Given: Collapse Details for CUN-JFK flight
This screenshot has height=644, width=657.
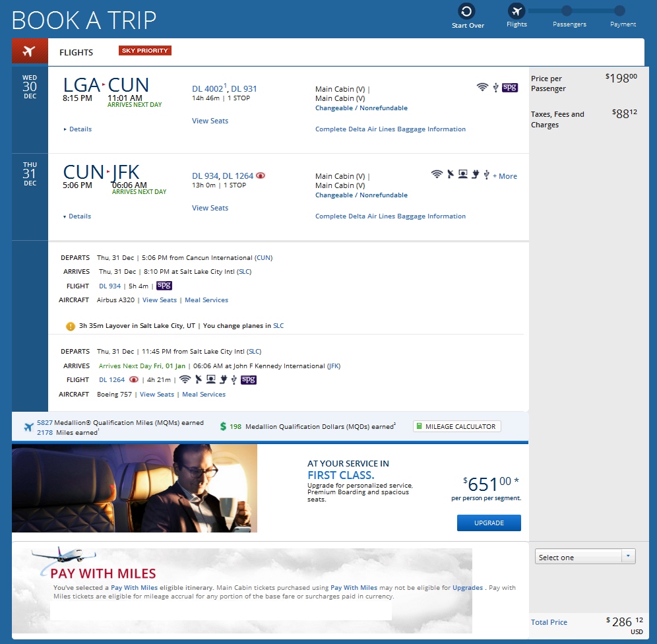Looking at the screenshot, I should coord(77,216).
